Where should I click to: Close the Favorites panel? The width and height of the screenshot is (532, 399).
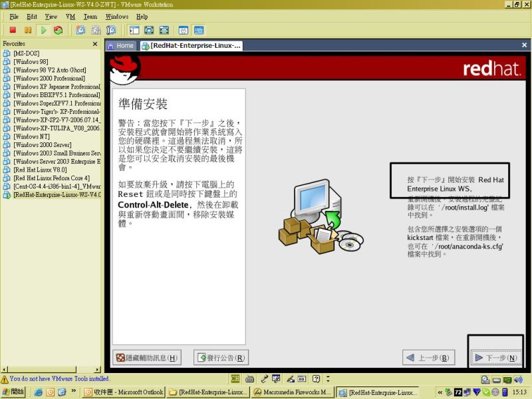95,44
